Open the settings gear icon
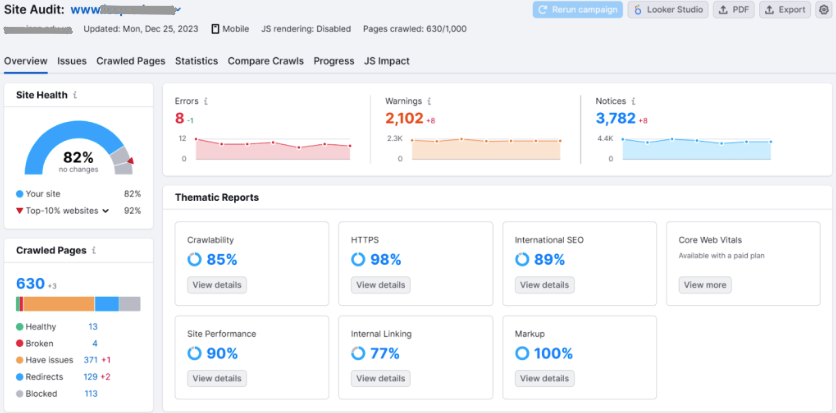836x413 pixels. click(823, 10)
